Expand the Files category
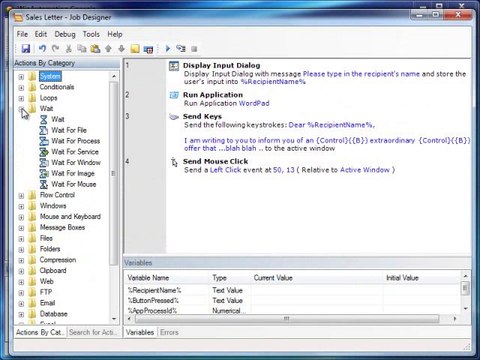The image size is (480, 360). point(21,239)
